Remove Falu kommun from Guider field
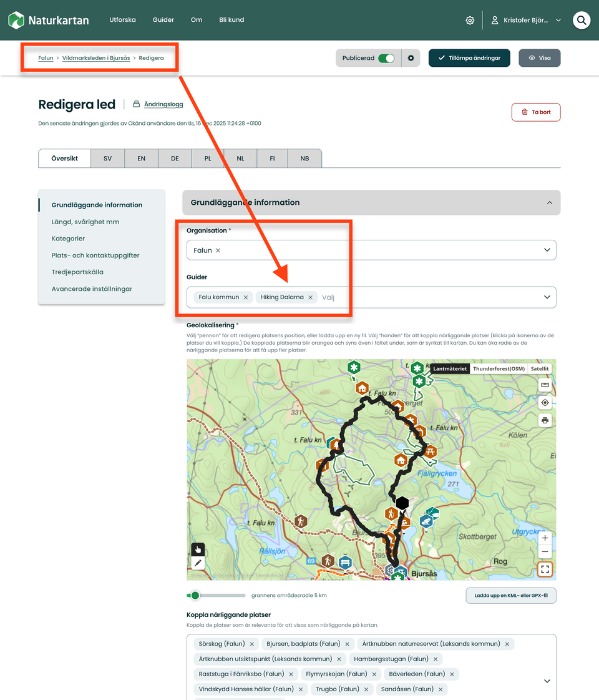599x700 pixels. click(x=245, y=297)
